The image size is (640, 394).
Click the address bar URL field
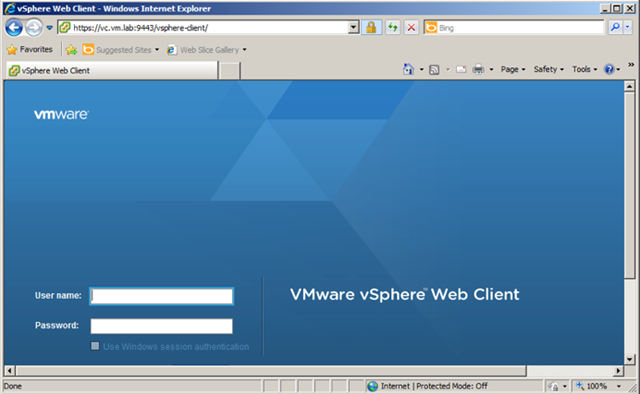pyautogui.click(x=208, y=27)
